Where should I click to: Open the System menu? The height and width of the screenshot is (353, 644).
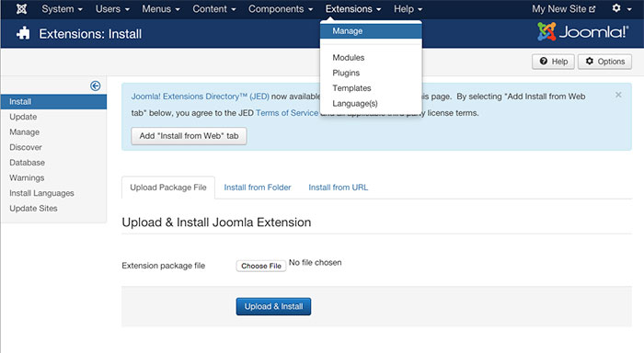click(x=62, y=8)
